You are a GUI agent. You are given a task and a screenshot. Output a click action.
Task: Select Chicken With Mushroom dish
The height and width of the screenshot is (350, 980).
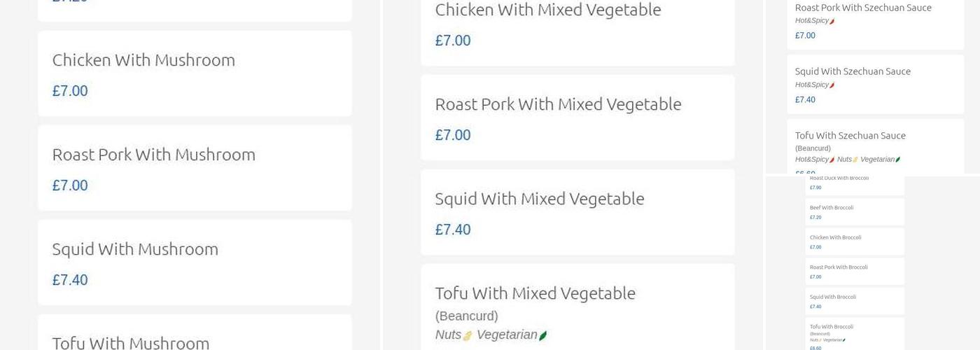tap(143, 60)
